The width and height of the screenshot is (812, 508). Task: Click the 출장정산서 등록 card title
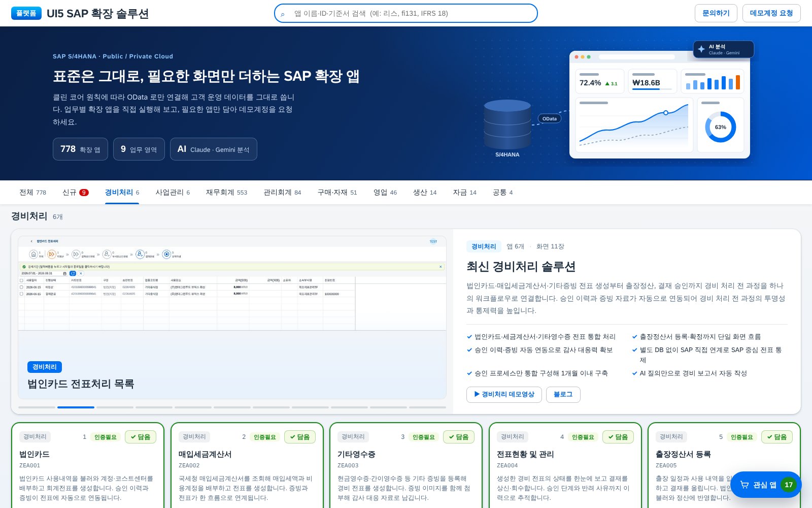coord(683,454)
